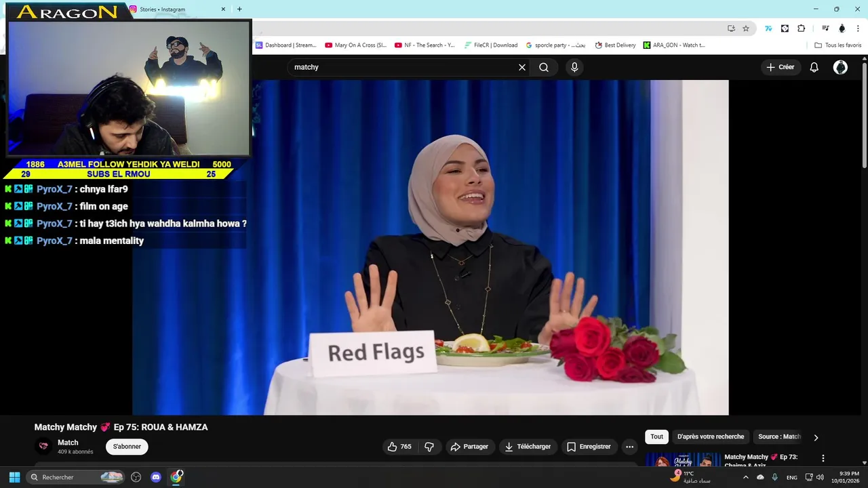
Task: Open the Windows Start menu
Action: 14,477
